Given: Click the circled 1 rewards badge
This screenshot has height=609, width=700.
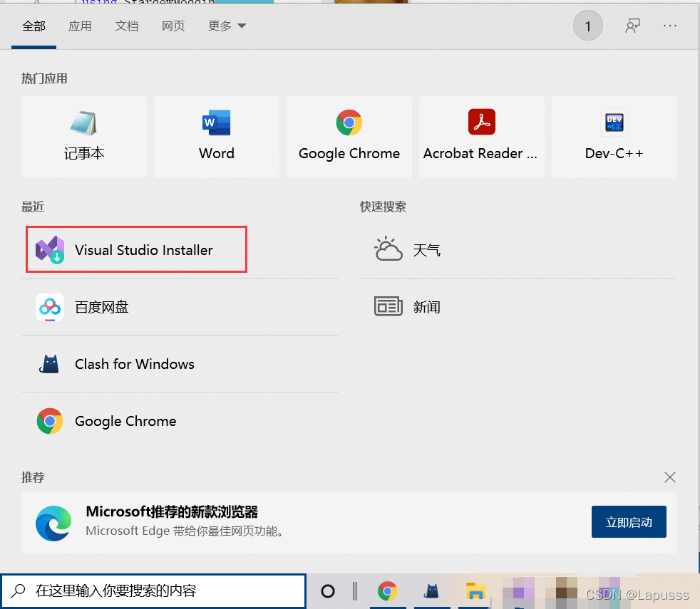Looking at the screenshot, I should pyautogui.click(x=588, y=26).
